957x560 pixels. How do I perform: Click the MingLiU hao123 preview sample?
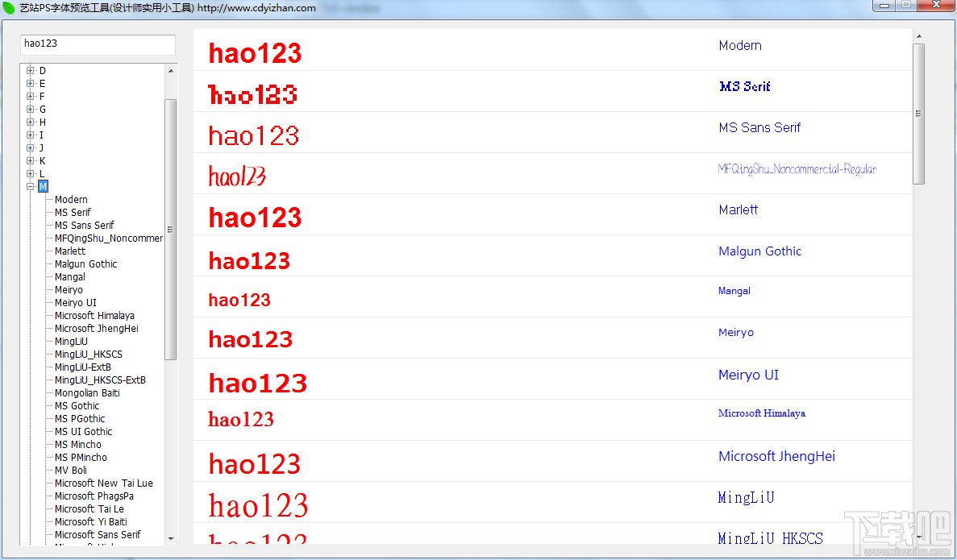[x=258, y=505]
